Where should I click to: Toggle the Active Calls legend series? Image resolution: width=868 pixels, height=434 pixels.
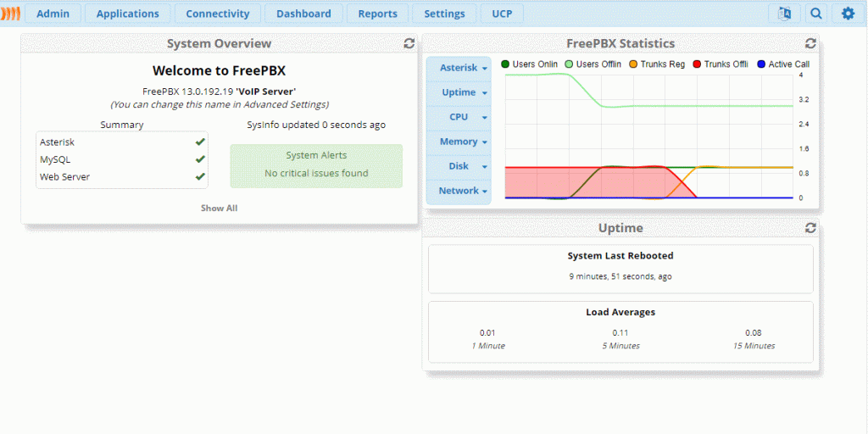click(x=783, y=64)
